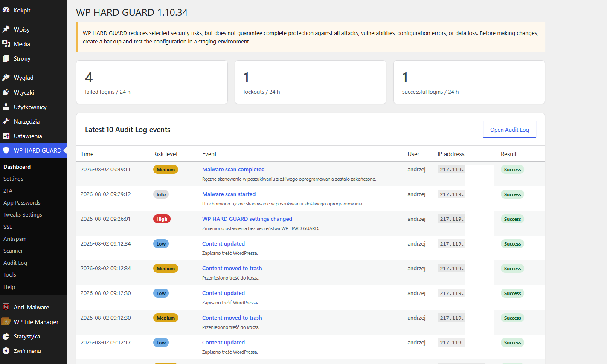The image size is (607, 364).
Task: Click the Narzędzia wrench icon
Action: 6,121
